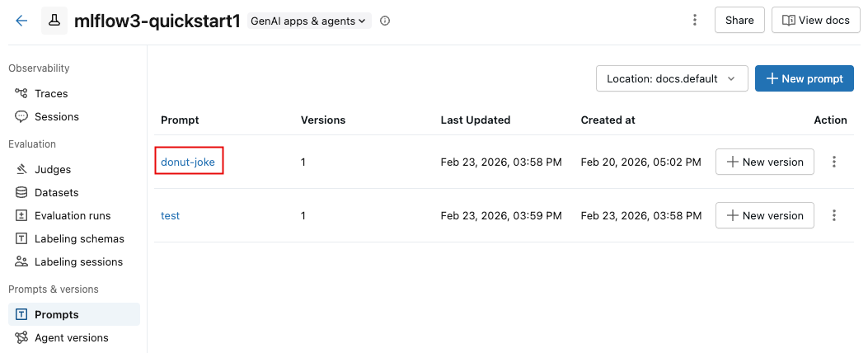Open the Labeling schemas page

click(x=79, y=239)
